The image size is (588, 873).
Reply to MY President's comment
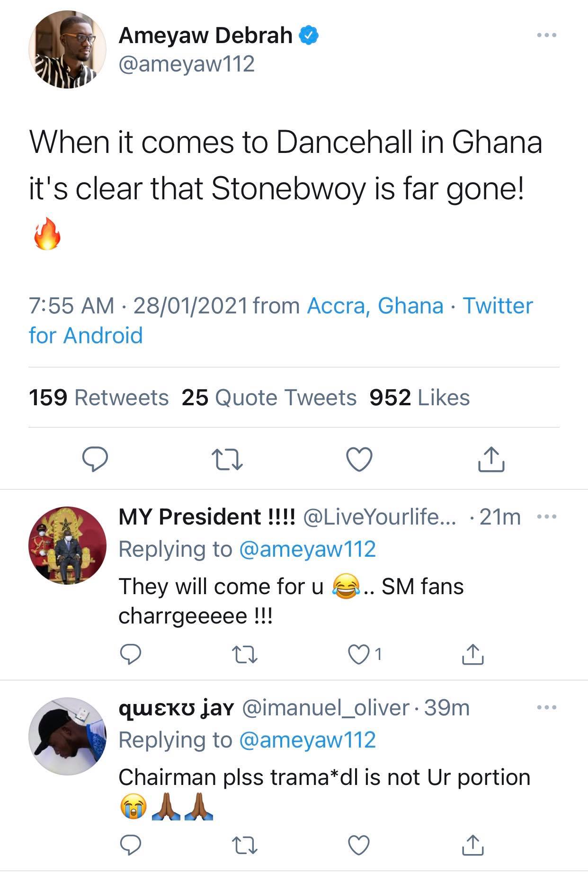(130, 654)
